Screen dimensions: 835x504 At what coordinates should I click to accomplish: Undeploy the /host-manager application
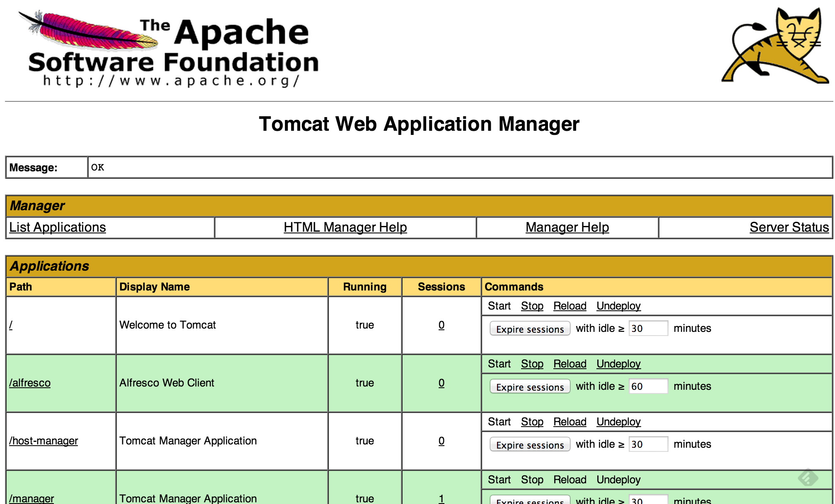pos(618,422)
